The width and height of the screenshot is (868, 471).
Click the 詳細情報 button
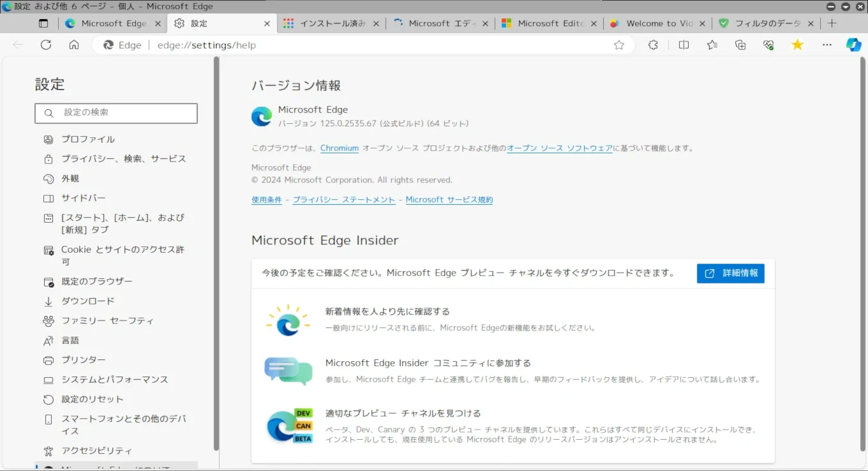[x=731, y=273]
